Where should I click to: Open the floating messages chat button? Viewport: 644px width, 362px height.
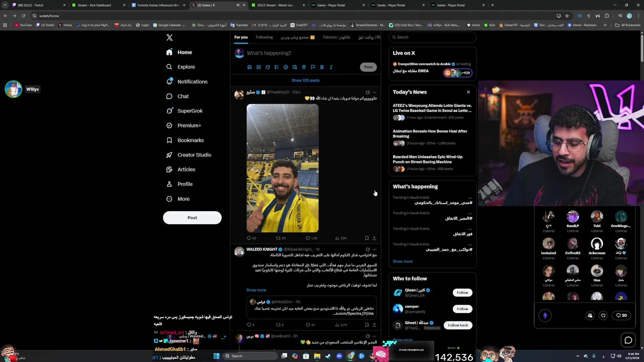click(628, 340)
